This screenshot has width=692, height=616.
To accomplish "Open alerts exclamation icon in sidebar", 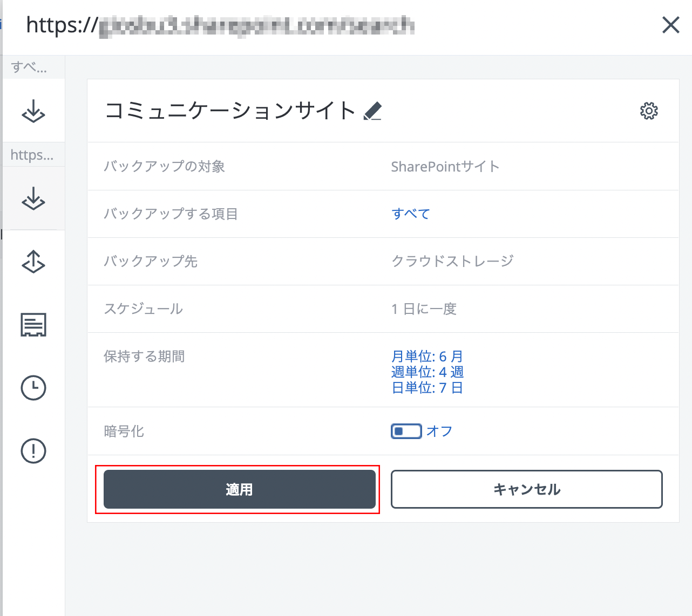I will pos(33,451).
